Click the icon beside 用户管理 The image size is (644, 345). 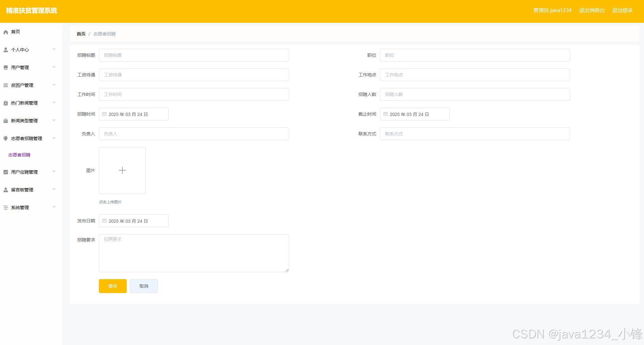(6, 67)
